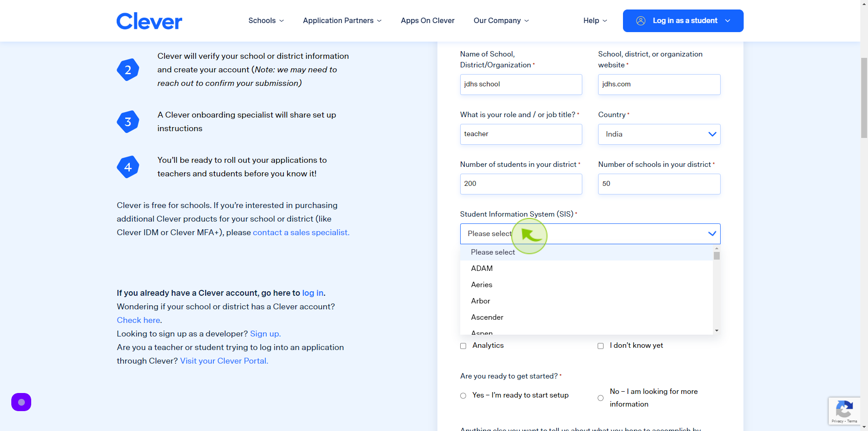Screen dimensions: 868x431
Task: Click the developer Sign up link
Action: (265, 334)
